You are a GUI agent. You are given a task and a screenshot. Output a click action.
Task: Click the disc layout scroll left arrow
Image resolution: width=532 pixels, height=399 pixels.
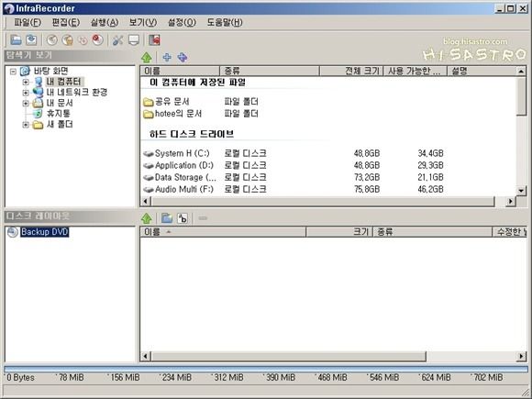[146, 356]
